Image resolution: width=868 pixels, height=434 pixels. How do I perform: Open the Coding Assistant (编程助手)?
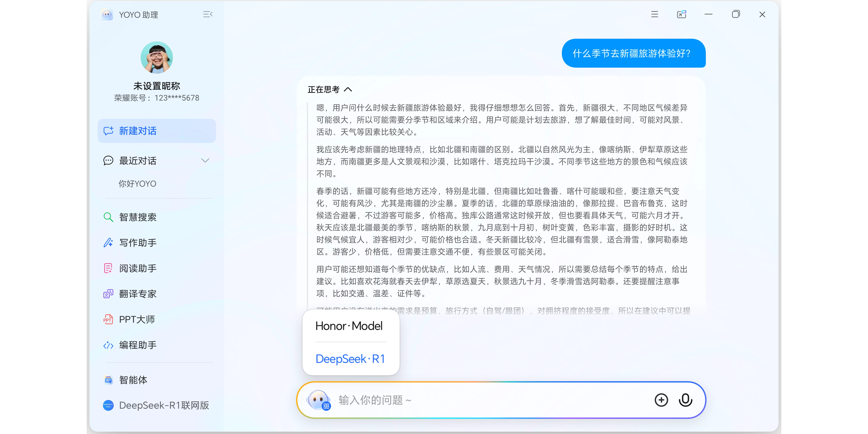pos(137,345)
